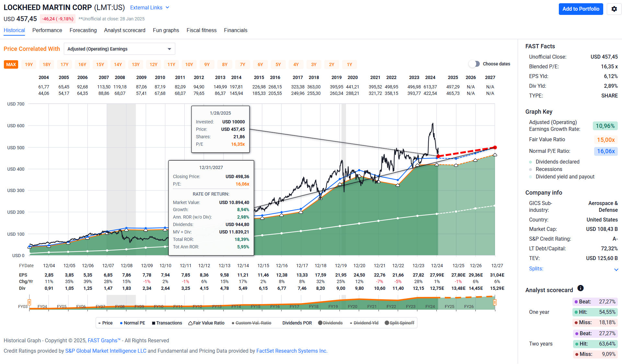Expand the Splits section in Company info
Screen dimensions: 622x364
pos(536,268)
